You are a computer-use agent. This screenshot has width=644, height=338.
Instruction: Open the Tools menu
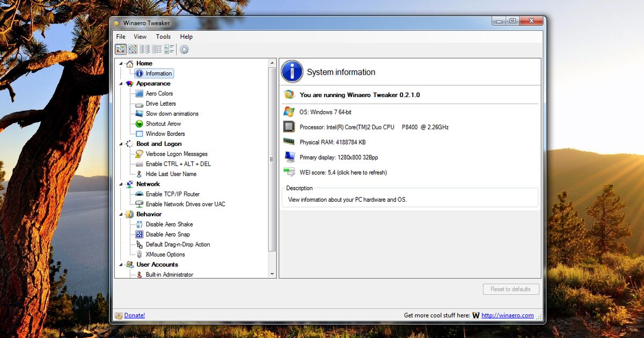pos(163,36)
